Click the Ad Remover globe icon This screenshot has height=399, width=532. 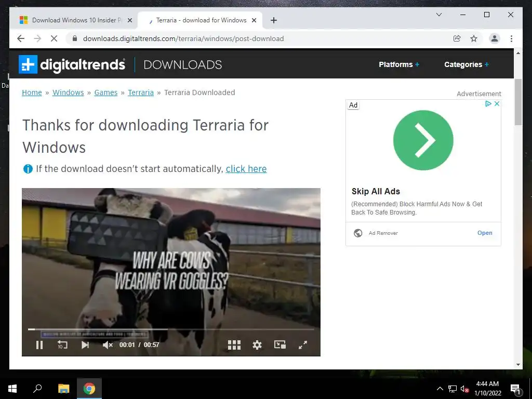[x=358, y=233]
